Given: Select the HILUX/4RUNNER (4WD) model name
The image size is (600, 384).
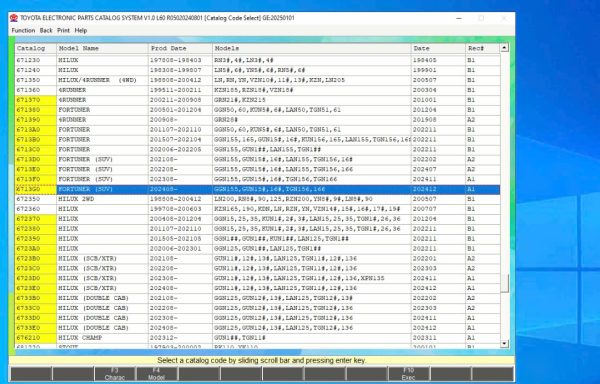Looking at the screenshot, I should 97,80.
